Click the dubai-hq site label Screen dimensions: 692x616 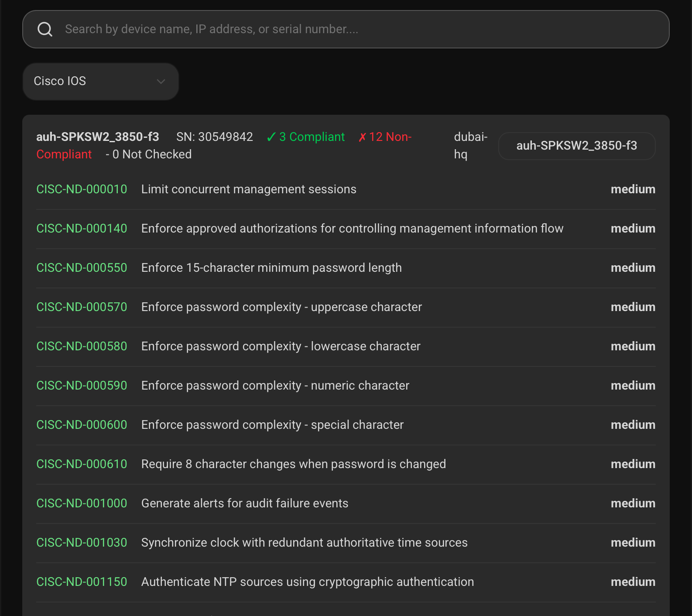point(471,146)
